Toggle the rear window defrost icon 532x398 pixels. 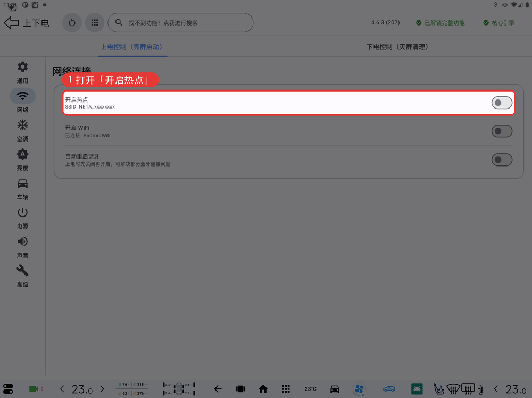pos(468,389)
